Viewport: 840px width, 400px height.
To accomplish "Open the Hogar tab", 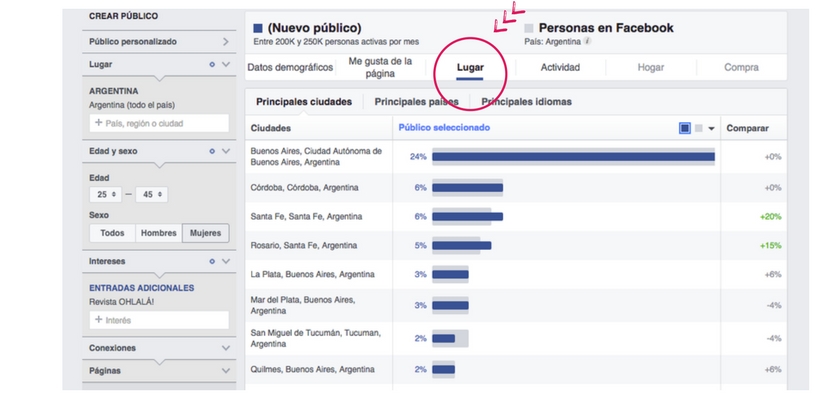I will (651, 68).
